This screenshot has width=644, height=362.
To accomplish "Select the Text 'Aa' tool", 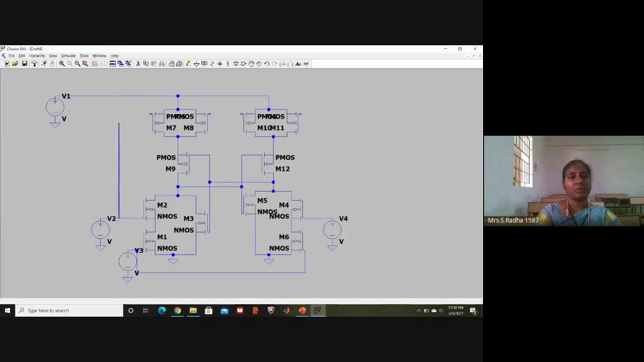I will (x=298, y=64).
